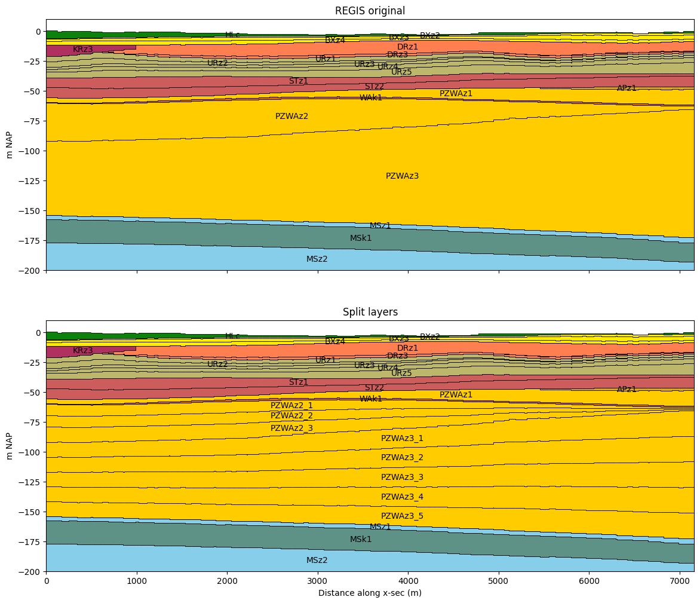This screenshot has width=700, height=603.
Task: Select the PZWAz2_2 layer label
Action: 291,416
